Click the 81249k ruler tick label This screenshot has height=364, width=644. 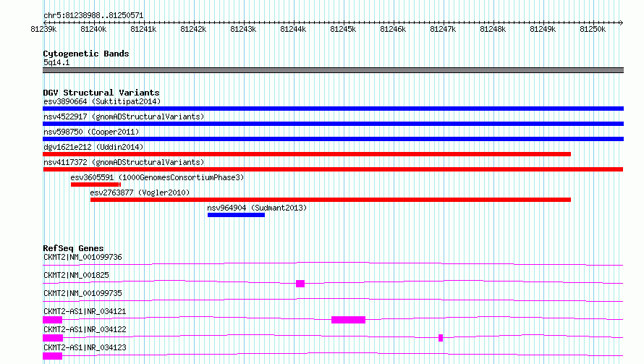pyautogui.click(x=543, y=29)
